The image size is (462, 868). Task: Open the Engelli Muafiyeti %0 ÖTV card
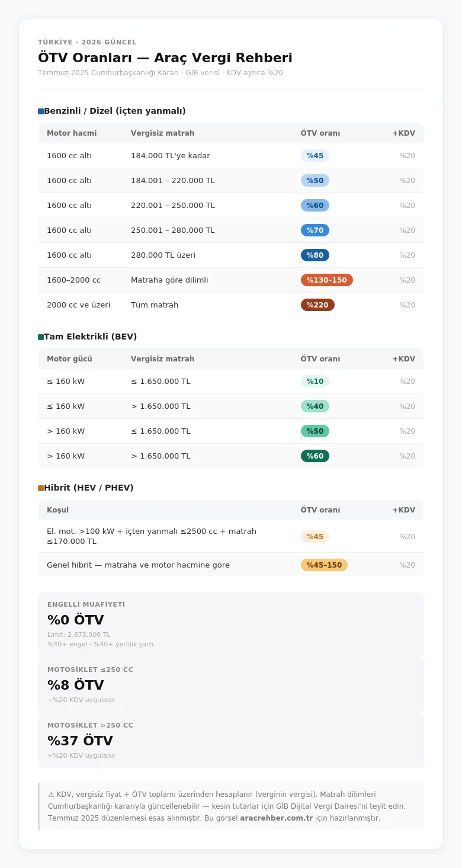(231, 624)
